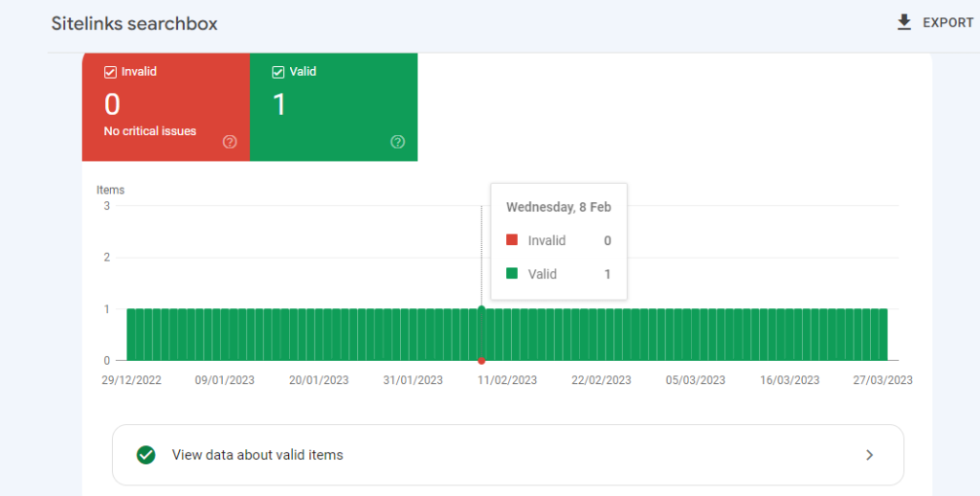Click the Sitelinks searchbox heading

(134, 24)
